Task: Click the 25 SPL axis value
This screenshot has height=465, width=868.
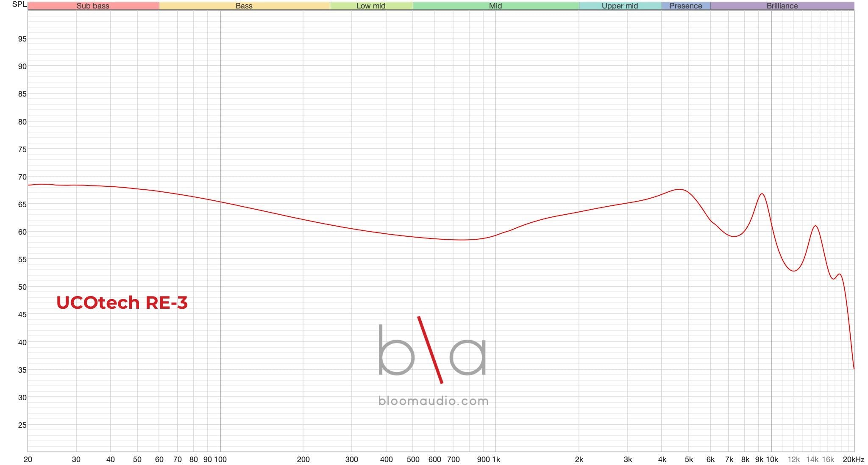Action: 22,425
